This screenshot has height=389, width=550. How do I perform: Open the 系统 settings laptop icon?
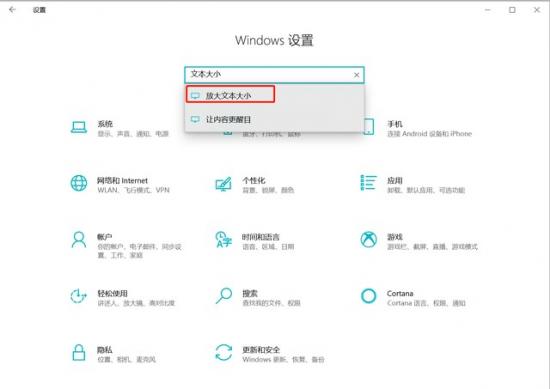tap(79, 127)
